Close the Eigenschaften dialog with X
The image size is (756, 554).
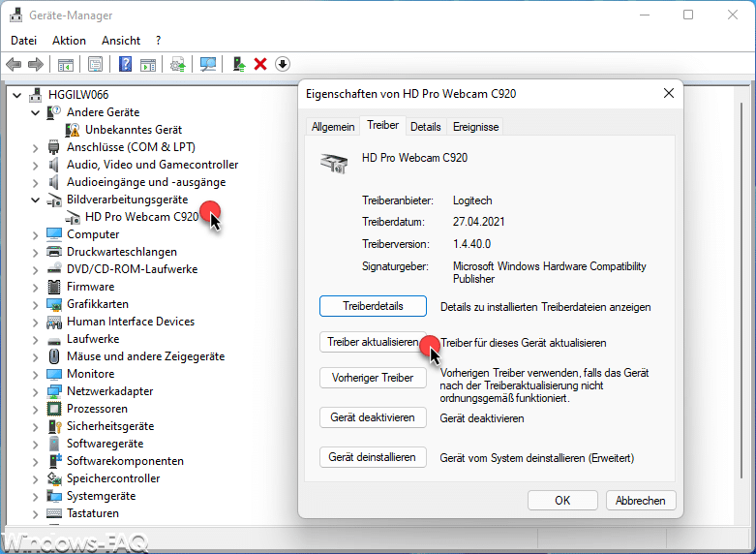pyautogui.click(x=669, y=93)
